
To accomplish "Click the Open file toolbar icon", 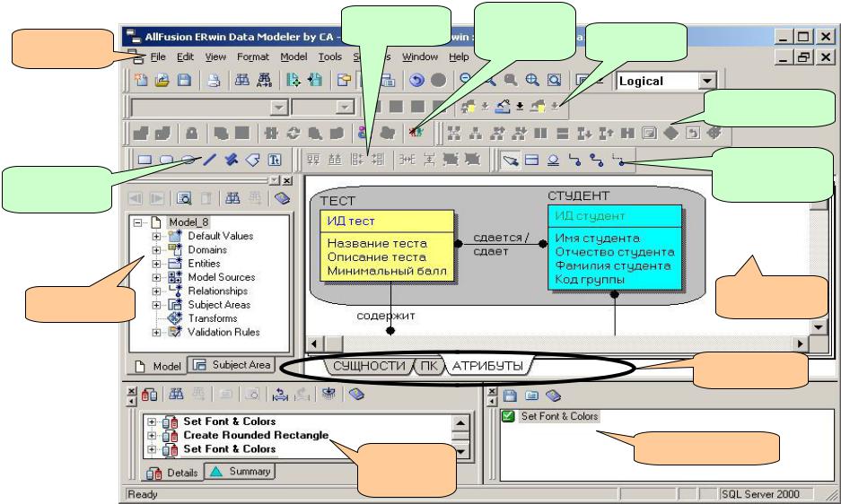I will tap(162, 81).
